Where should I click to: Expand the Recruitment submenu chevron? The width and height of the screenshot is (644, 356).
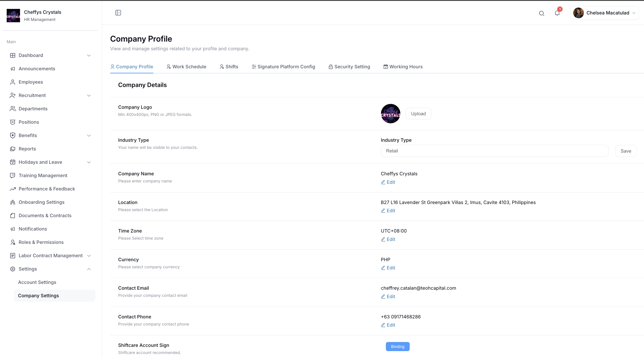click(x=89, y=95)
